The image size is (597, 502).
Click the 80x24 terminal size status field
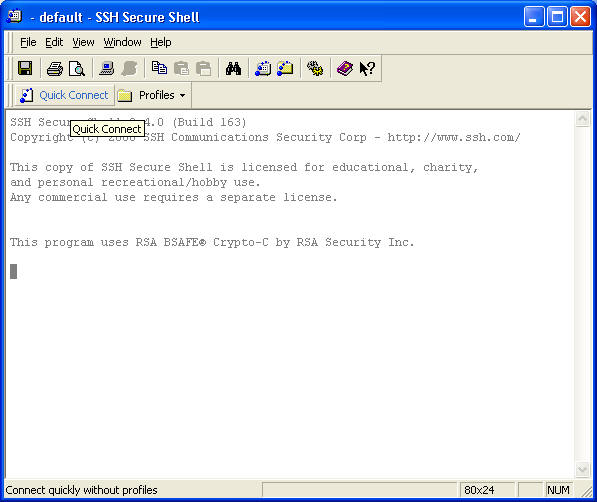487,490
